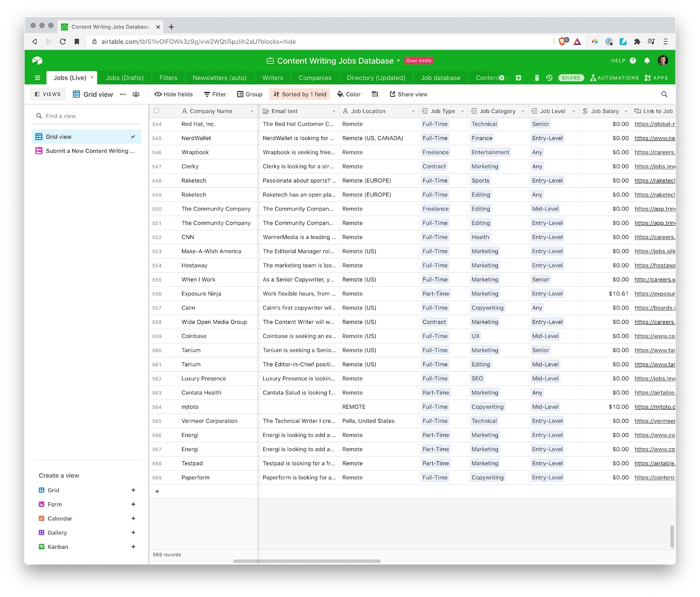Viewport: 700px width, 597px height.
Task: Open the Group button
Action: click(x=250, y=94)
